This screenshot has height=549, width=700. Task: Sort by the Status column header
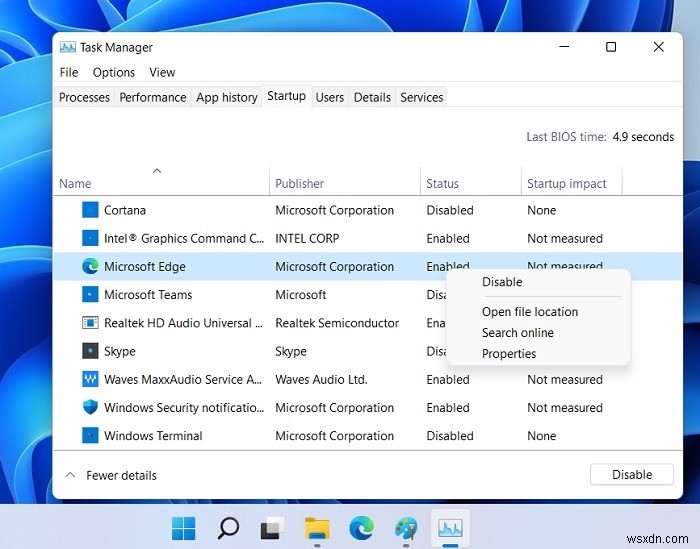coord(442,183)
